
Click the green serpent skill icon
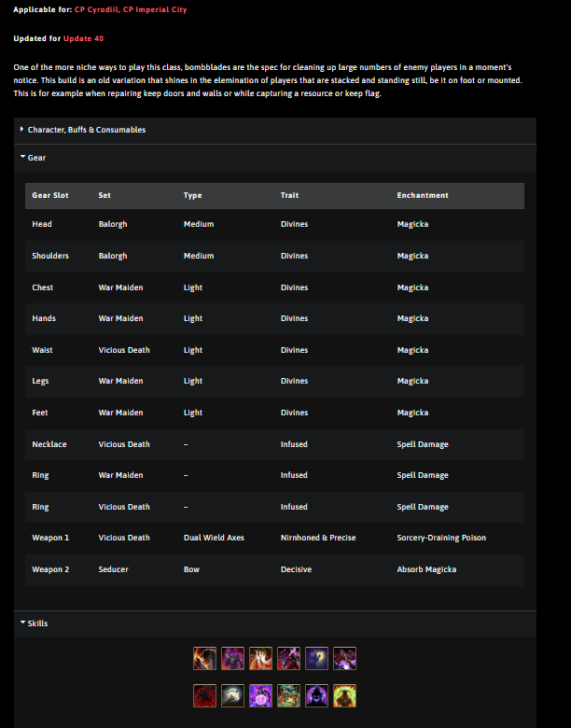point(289,695)
